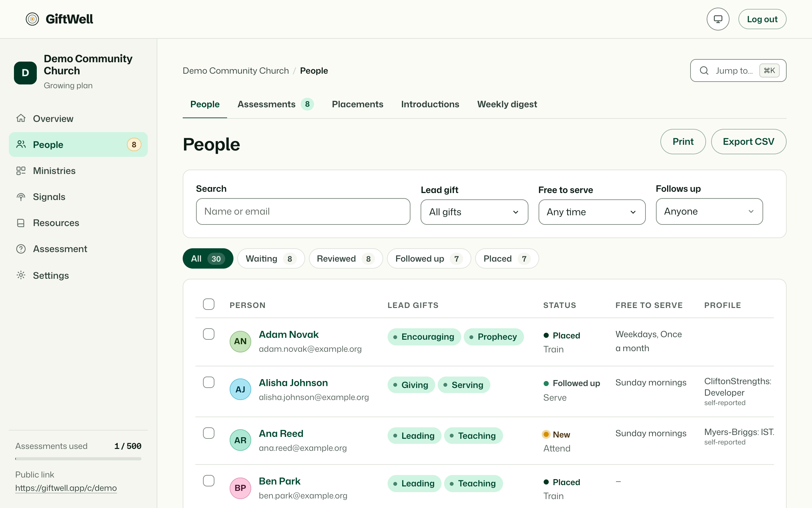
Task: Check the box for Ben Park
Action: (208, 481)
